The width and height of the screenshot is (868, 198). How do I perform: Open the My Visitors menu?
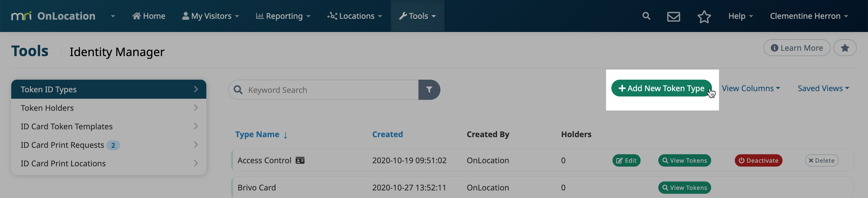point(210,16)
